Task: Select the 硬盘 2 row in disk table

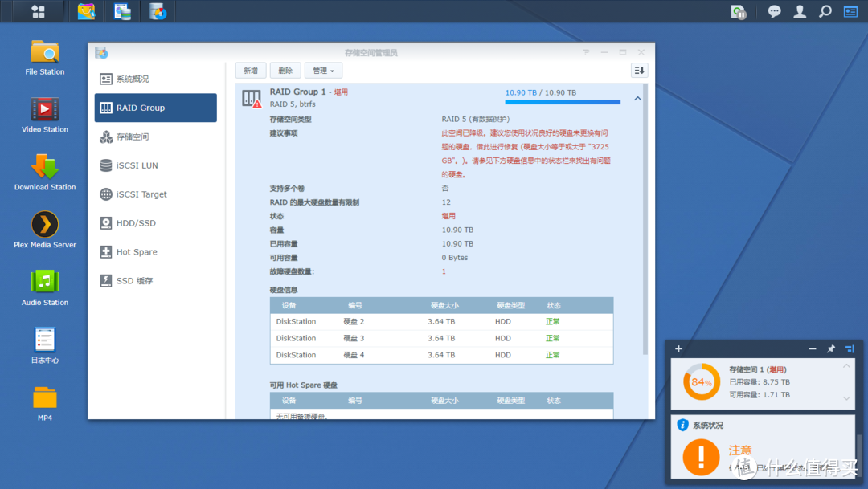Action: 442,321
